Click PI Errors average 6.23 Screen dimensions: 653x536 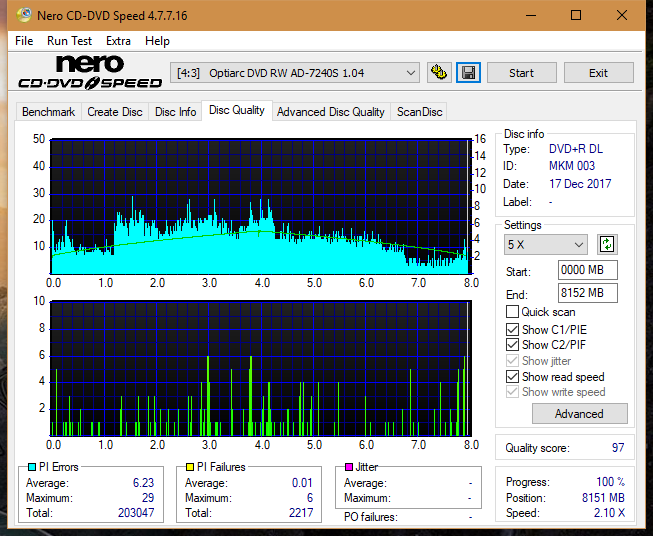143,483
